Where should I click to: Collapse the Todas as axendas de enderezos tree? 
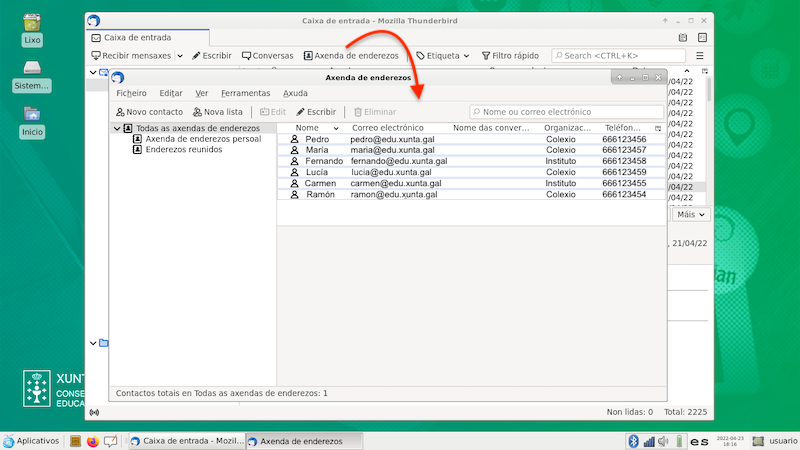click(117, 128)
